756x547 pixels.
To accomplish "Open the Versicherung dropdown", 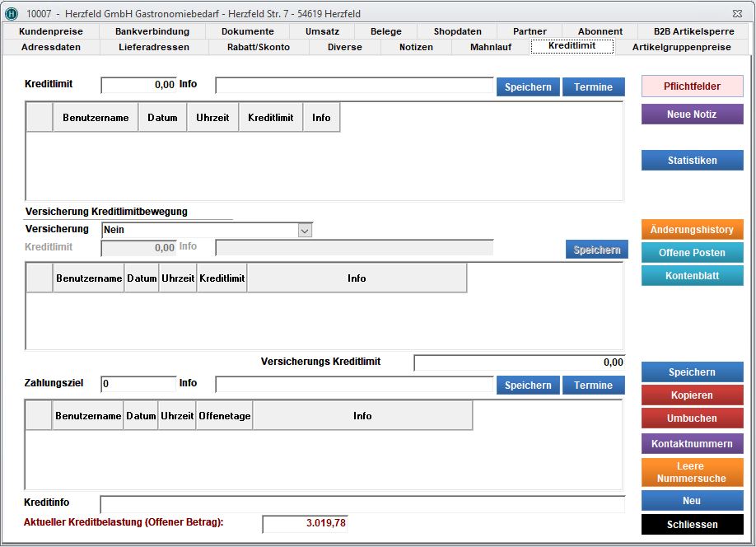I will coord(305,231).
